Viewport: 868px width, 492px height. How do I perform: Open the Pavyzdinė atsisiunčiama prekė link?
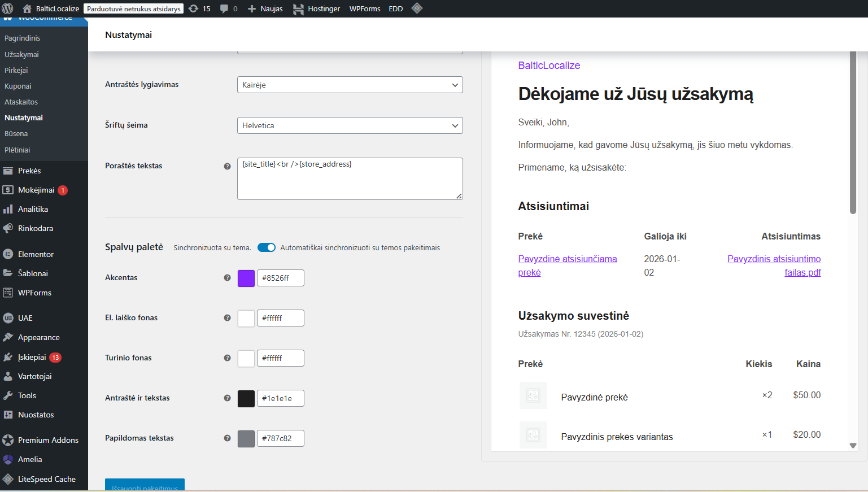(567, 259)
